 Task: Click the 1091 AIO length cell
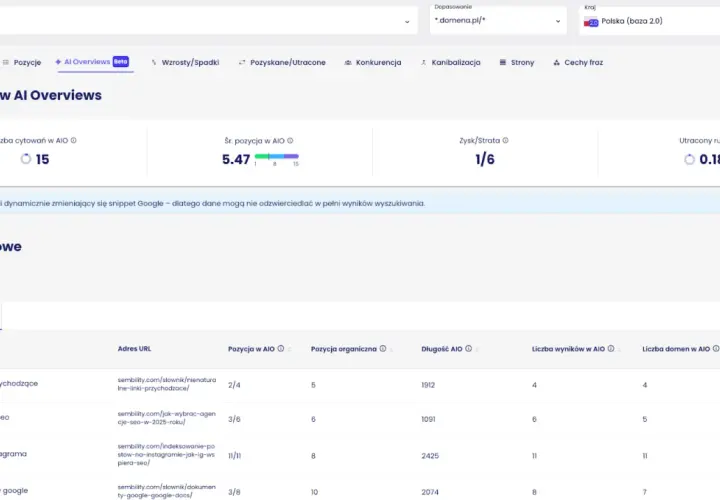(x=428, y=419)
